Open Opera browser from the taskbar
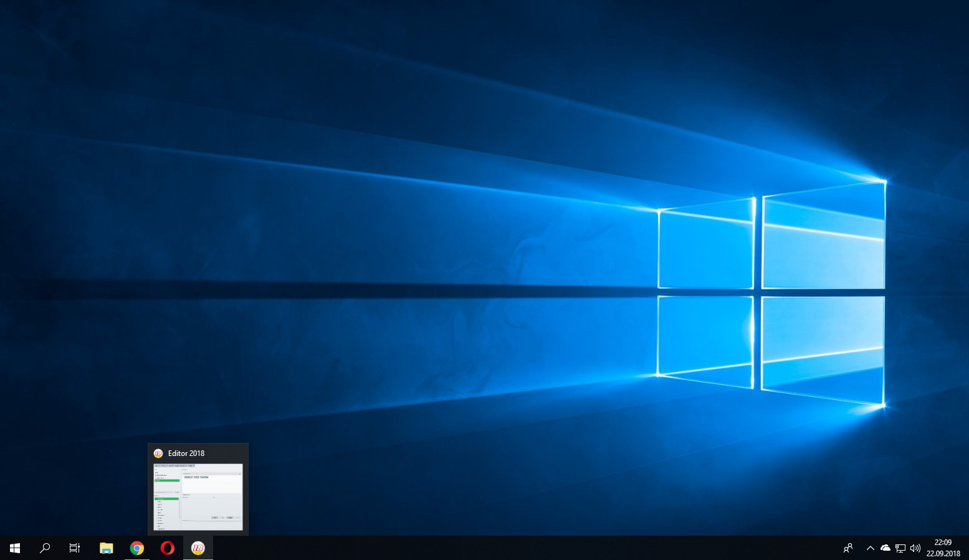 168,548
